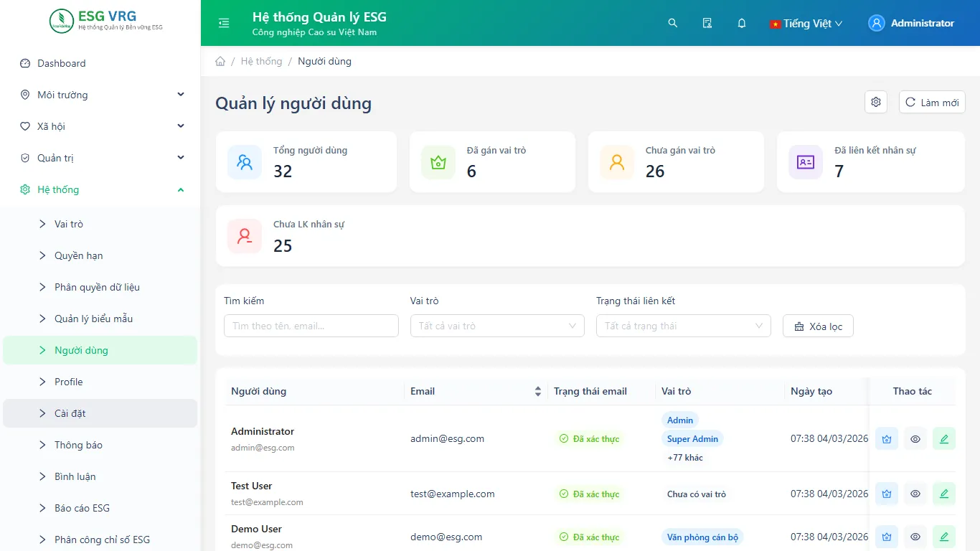The height and width of the screenshot is (551, 980).
Task: Click the admin@esg.com email cell
Action: click(x=447, y=438)
